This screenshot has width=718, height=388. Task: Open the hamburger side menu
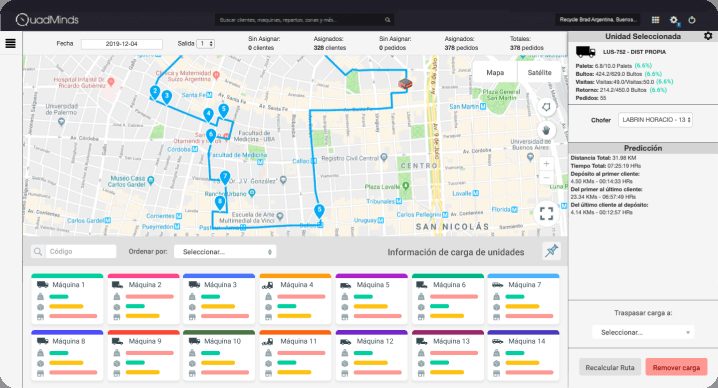10,43
